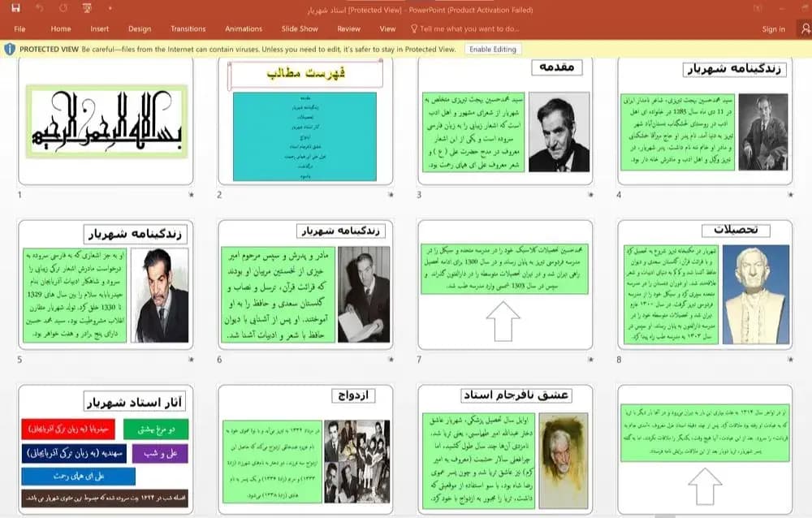The height and width of the screenshot is (518, 812).
Task: Select slide 7 thumbnail with up arrow
Action: tap(505, 284)
